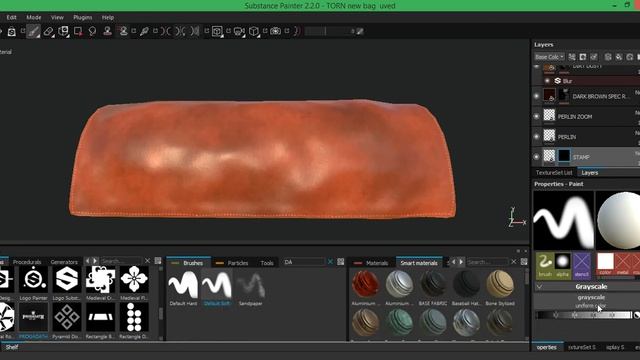Choose the Sandpaper brush
Screen dimensions: 640x360
[x=250, y=288]
